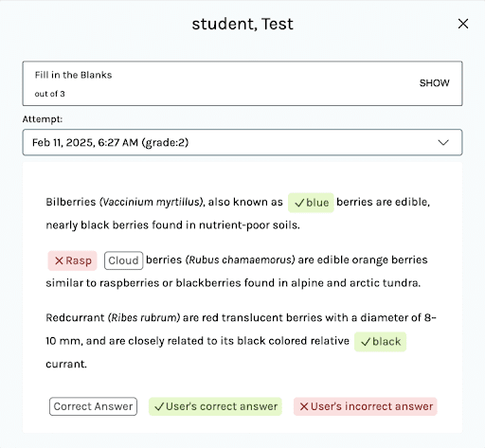Click the User's correct answer legend label

(222, 406)
